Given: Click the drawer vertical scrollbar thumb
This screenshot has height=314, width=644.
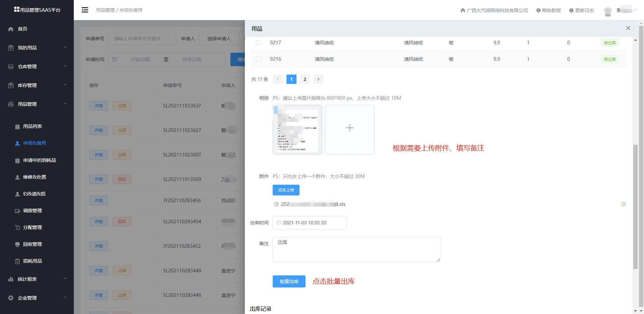Looking at the screenshot, I should coord(635,207).
